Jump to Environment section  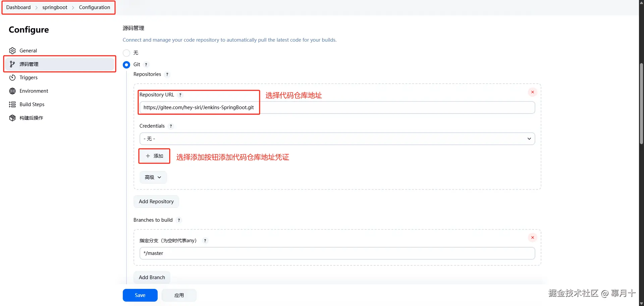click(60, 91)
